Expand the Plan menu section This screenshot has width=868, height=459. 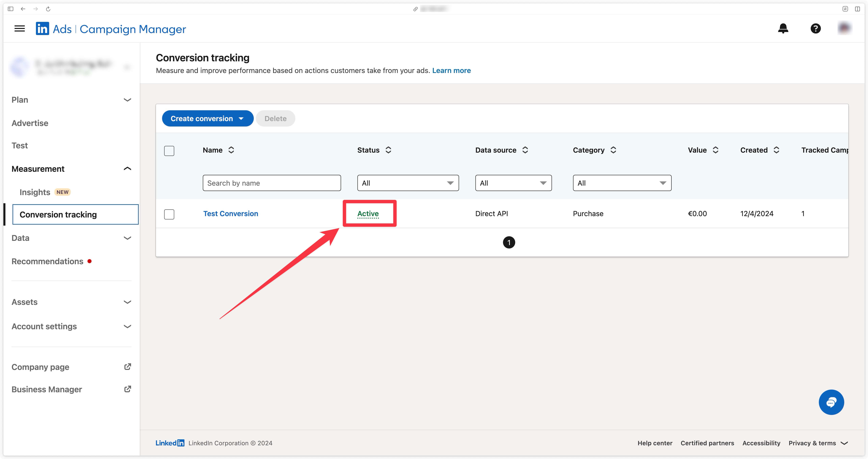point(71,99)
